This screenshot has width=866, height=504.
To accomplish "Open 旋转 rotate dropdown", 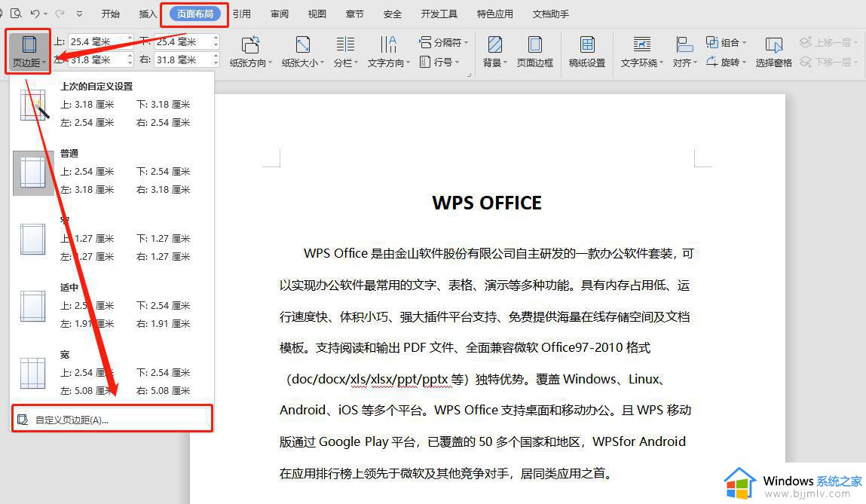I will [x=726, y=62].
